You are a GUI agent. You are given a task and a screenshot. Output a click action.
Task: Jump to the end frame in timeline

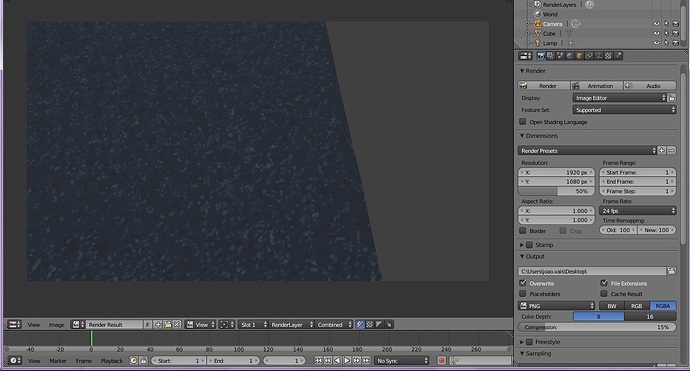pyautogui.click(x=366, y=360)
